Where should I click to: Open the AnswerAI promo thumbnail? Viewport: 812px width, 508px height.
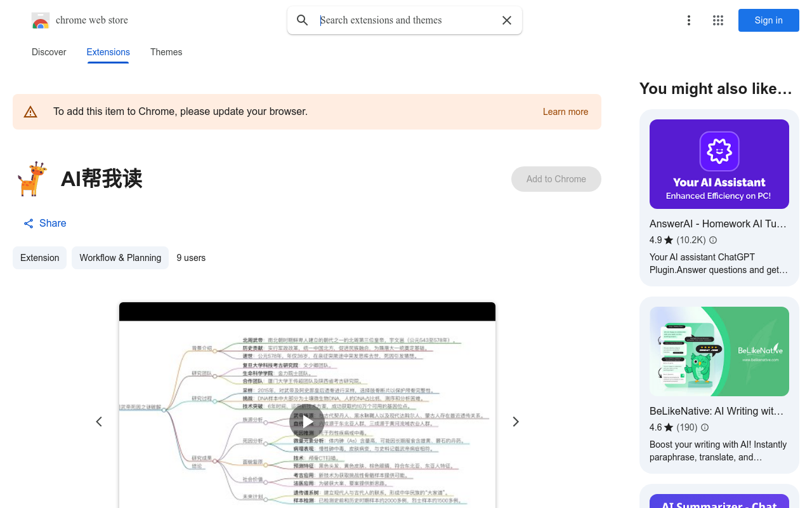point(719,164)
